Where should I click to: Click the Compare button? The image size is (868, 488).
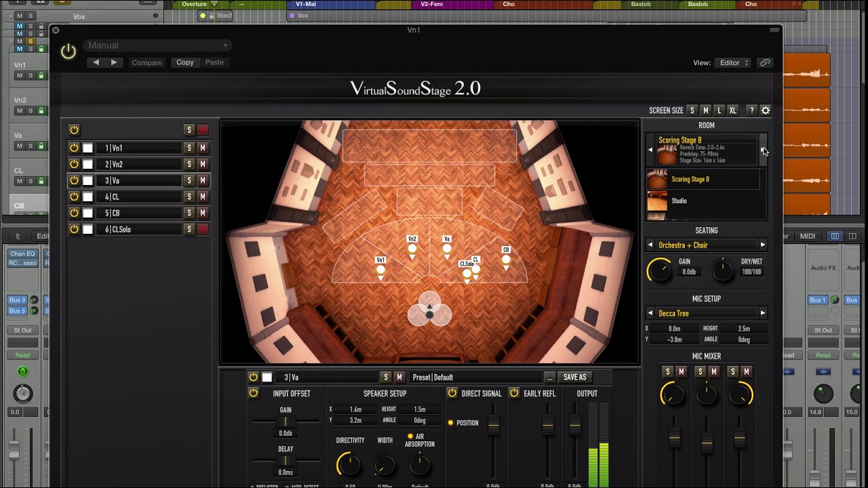(x=147, y=62)
